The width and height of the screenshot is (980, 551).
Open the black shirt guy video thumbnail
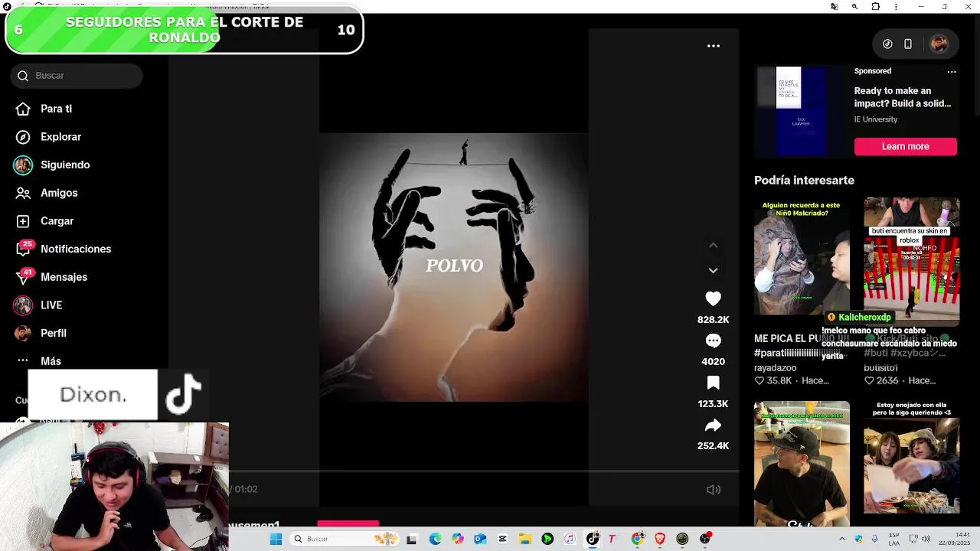802,464
